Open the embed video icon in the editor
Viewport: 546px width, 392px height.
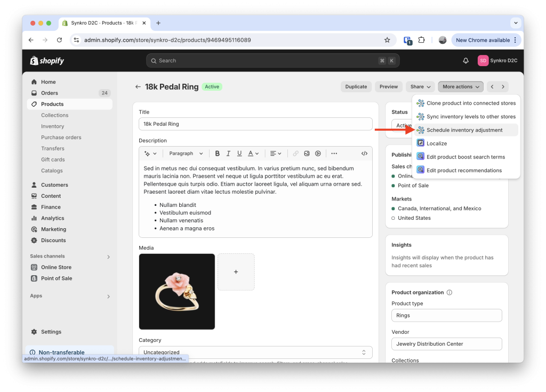[318, 153]
